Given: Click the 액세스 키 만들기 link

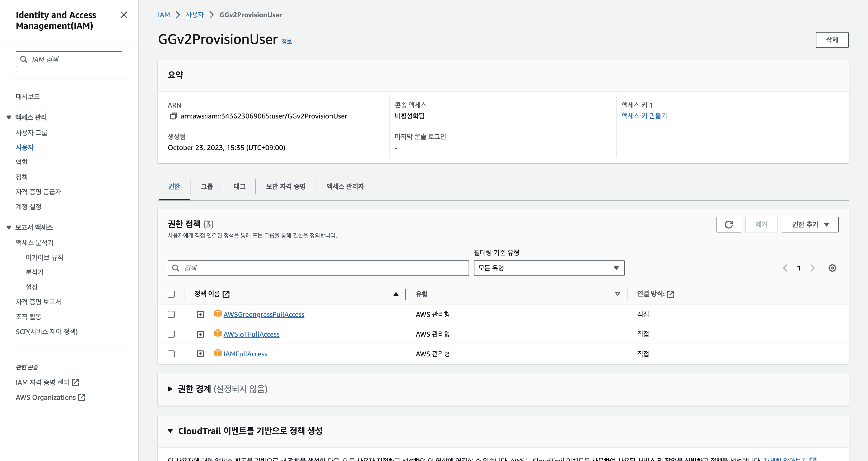Looking at the screenshot, I should coord(644,115).
